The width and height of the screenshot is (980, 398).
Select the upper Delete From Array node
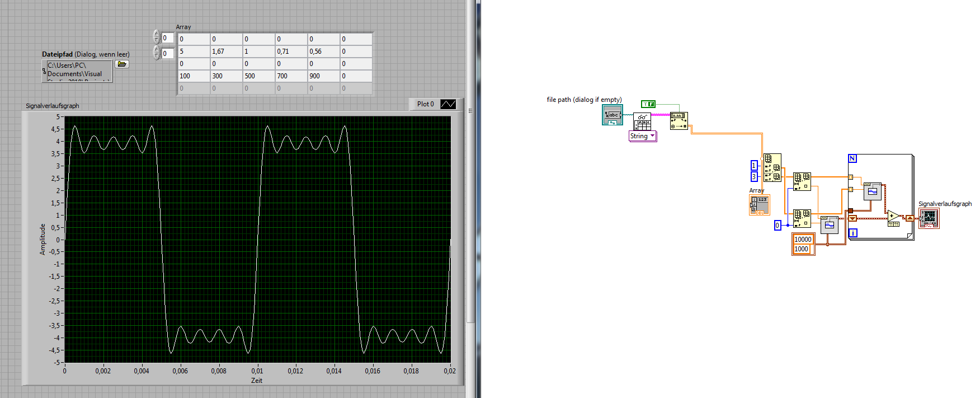(x=802, y=181)
